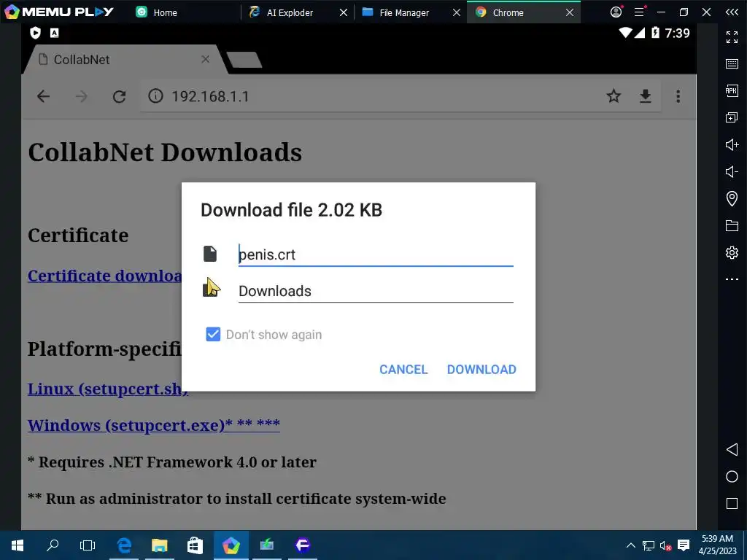Open MEmu settings gear icon
The image size is (747, 560).
(x=732, y=252)
